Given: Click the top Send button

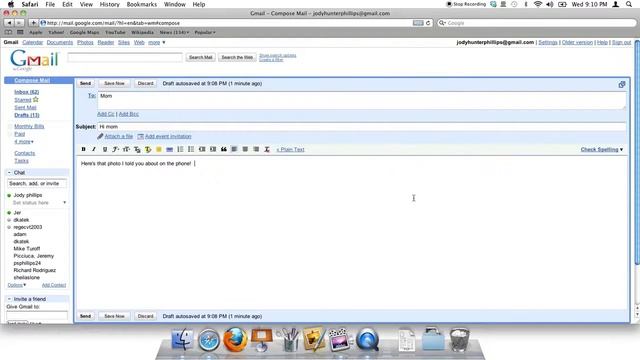Looking at the screenshot, I should pos(85,83).
